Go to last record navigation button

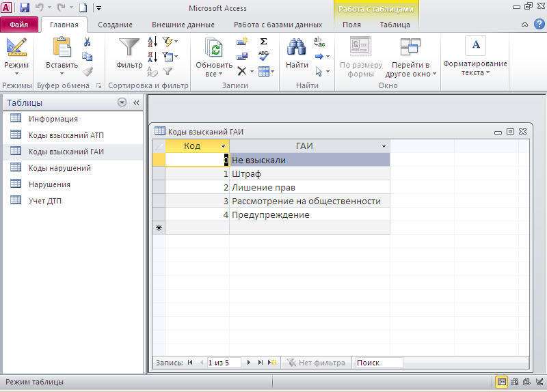261,363
